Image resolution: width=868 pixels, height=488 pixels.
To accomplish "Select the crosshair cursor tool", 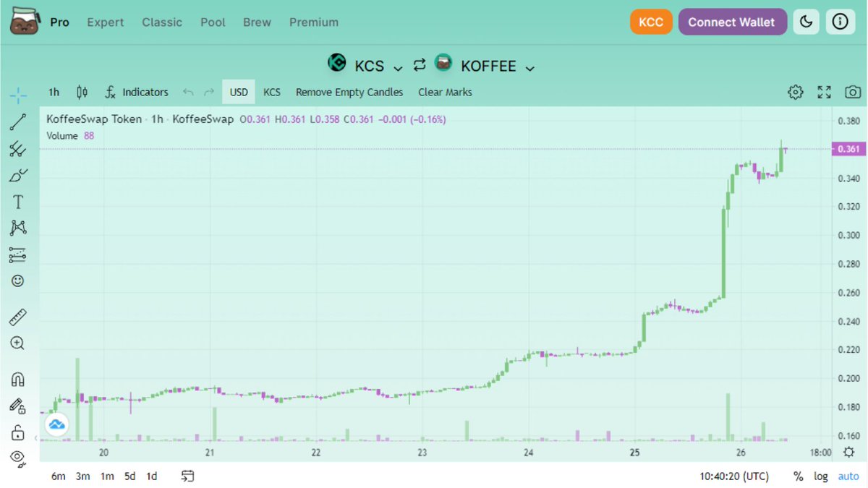I will (17, 94).
